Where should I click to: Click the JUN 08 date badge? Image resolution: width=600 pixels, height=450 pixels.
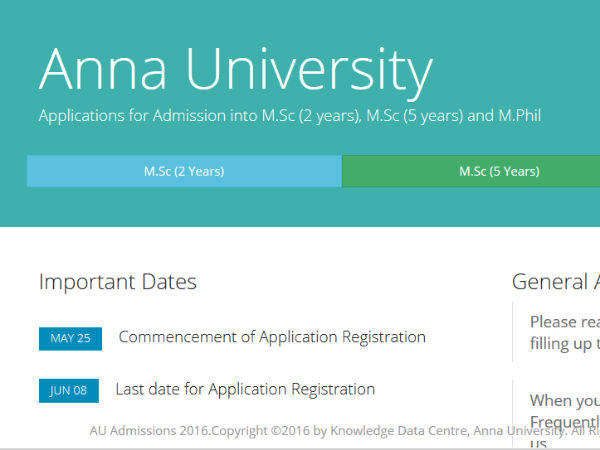click(69, 391)
